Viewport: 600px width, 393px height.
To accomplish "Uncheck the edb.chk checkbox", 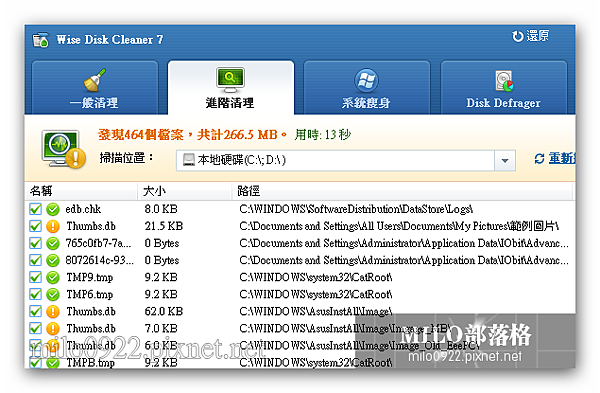I will pyautogui.click(x=36, y=209).
